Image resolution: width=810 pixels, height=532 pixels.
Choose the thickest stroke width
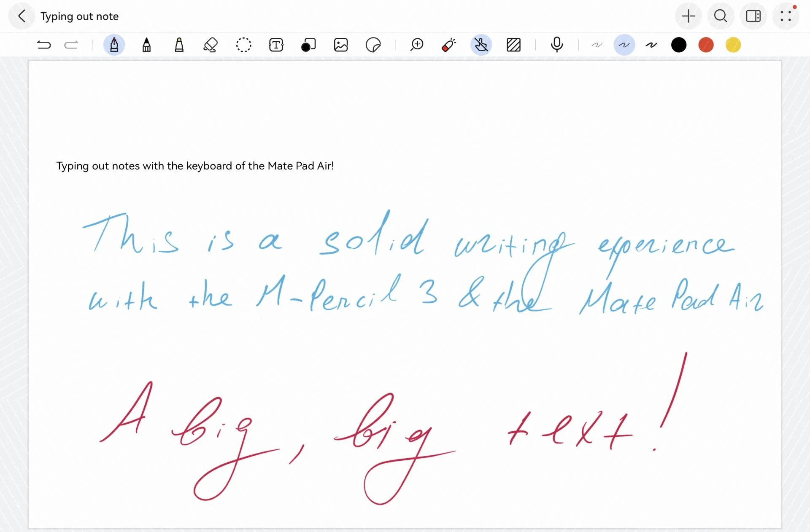coord(651,45)
